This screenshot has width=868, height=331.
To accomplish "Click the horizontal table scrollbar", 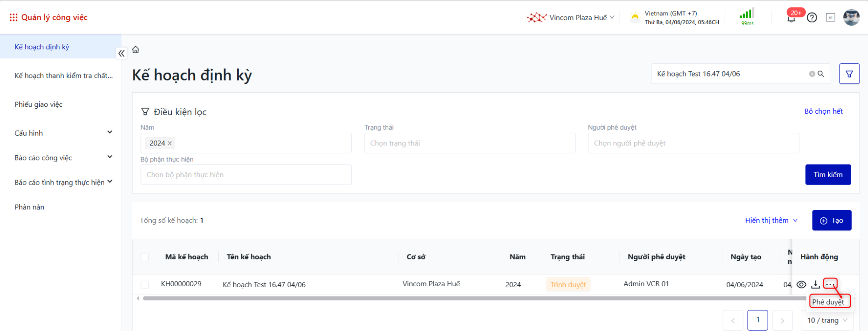I will (x=467, y=298).
